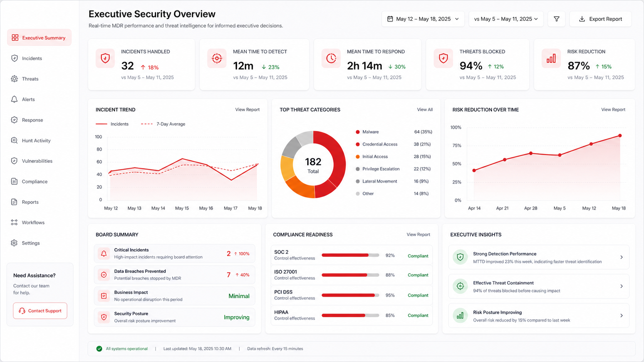Click the May 18 data point on risk chart
This screenshot has width=644, height=362.
pos(620,135)
